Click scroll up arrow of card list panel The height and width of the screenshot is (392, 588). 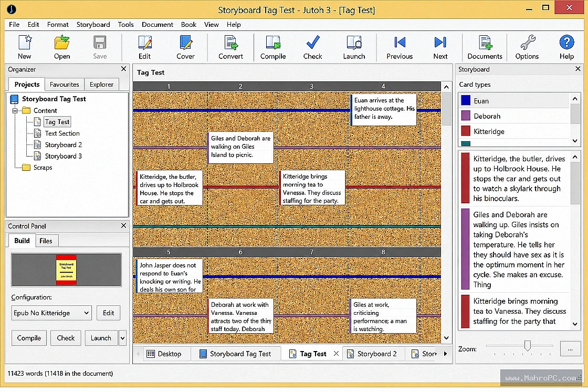[x=575, y=157]
